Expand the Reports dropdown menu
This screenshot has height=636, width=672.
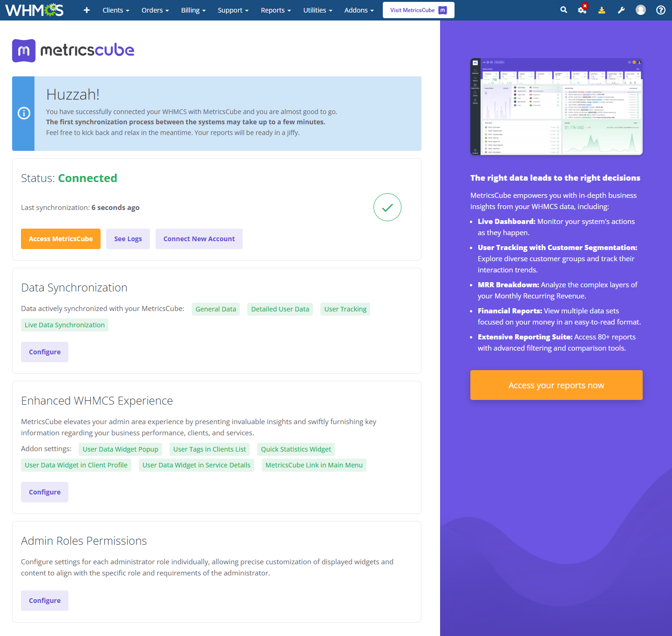pyautogui.click(x=276, y=10)
